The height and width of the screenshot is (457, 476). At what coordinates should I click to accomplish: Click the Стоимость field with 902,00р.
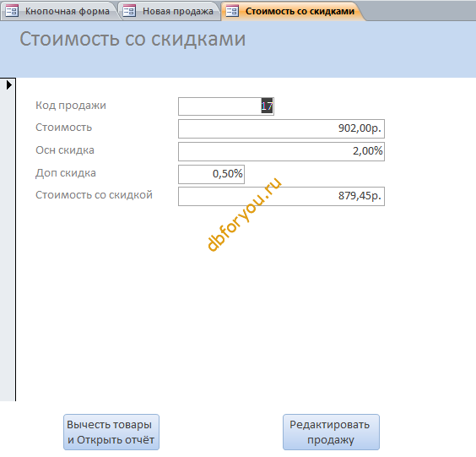[281, 129]
